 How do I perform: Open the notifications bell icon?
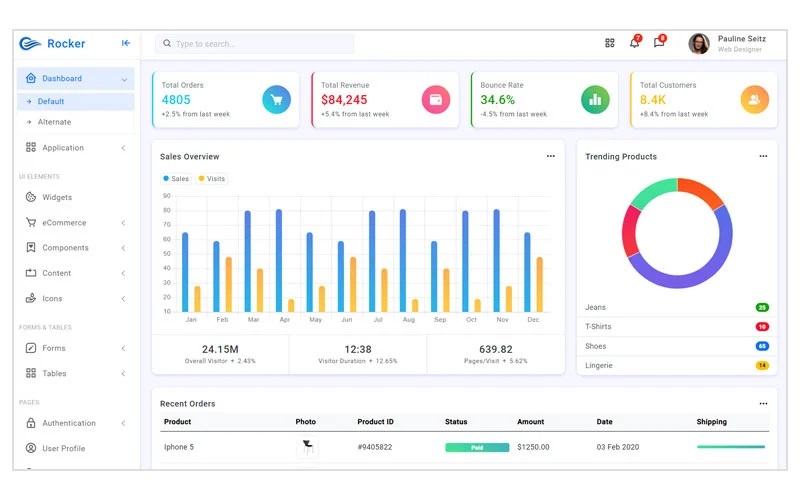click(634, 43)
